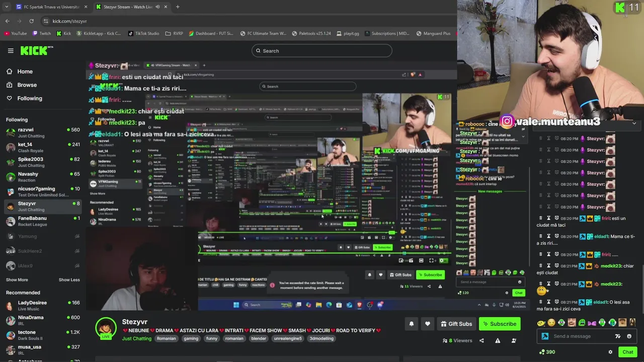644x362 pixels.
Task: Collapse chat header chevron dropdown
Action: point(634,123)
